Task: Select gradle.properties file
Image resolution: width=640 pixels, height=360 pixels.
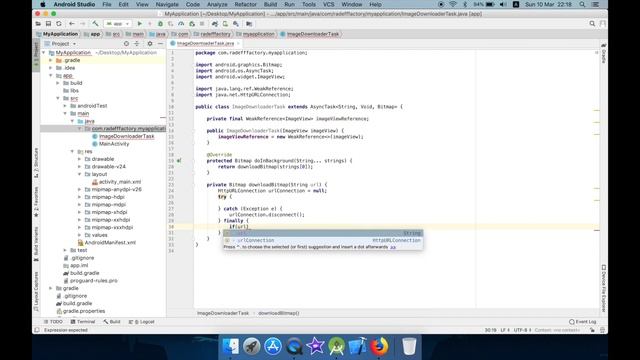Action: click(80, 311)
